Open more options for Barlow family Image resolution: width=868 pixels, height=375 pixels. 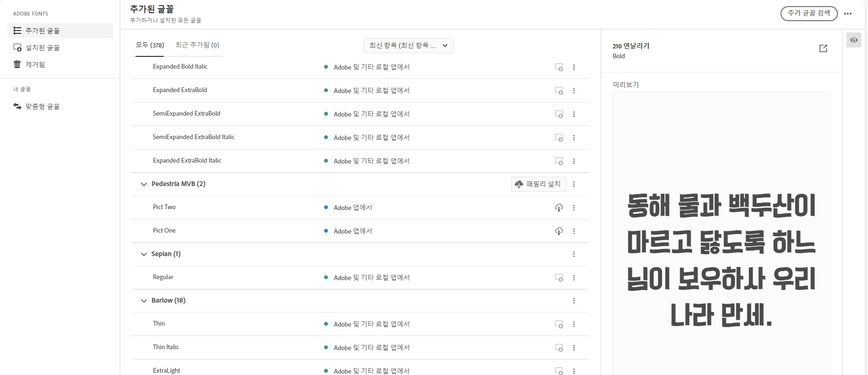(x=574, y=301)
